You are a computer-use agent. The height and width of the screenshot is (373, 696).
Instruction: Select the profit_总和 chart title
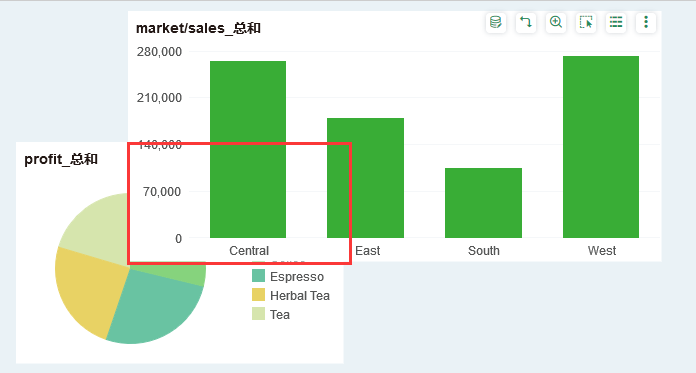(61, 159)
